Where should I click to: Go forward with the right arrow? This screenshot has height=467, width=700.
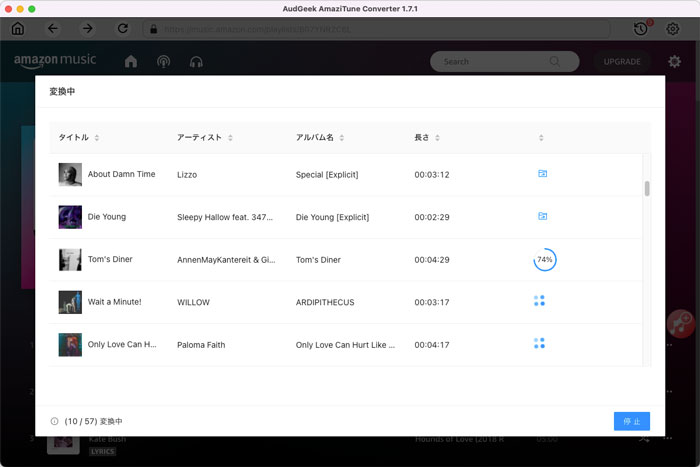pos(88,29)
